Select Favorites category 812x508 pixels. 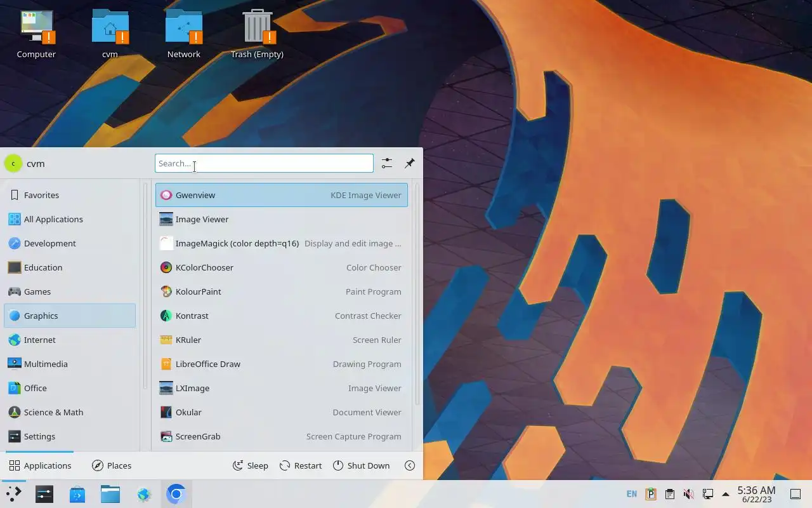tap(70, 195)
